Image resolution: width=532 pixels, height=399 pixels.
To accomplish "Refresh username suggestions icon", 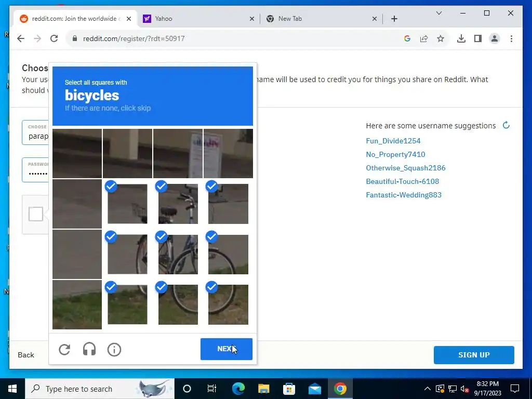I will pos(506,125).
